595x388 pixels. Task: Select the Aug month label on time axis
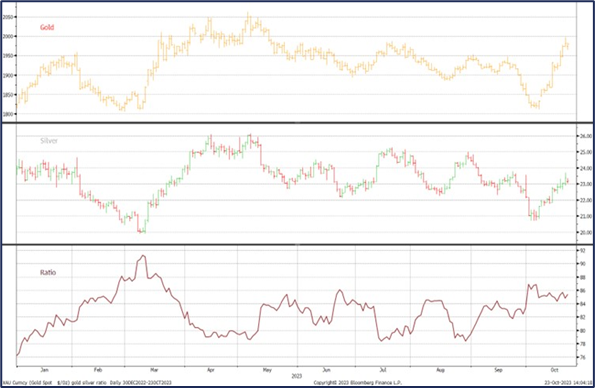click(440, 370)
